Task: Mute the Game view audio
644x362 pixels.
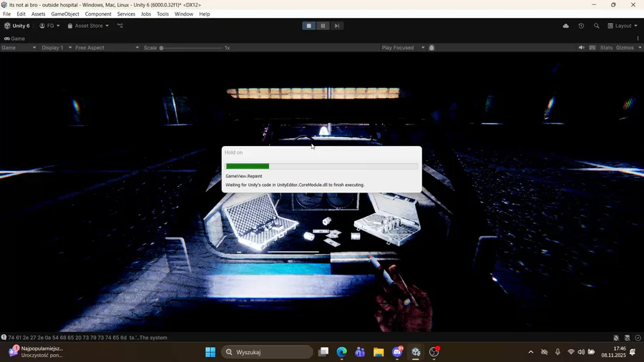Action: pyautogui.click(x=582, y=48)
